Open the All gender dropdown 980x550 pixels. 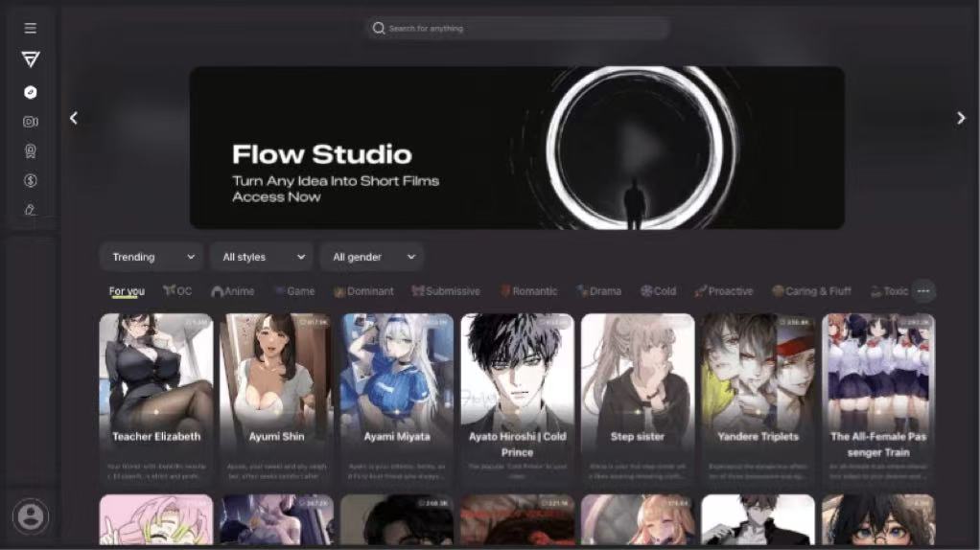click(372, 257)
